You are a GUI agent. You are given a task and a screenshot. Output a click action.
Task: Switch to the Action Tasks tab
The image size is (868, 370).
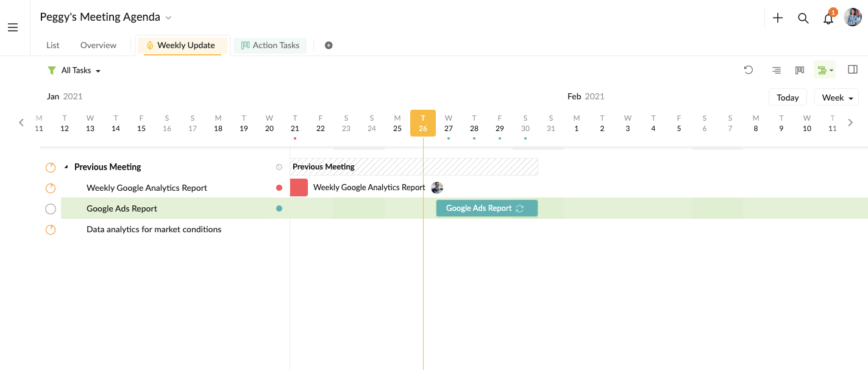(x=270, y=45)
